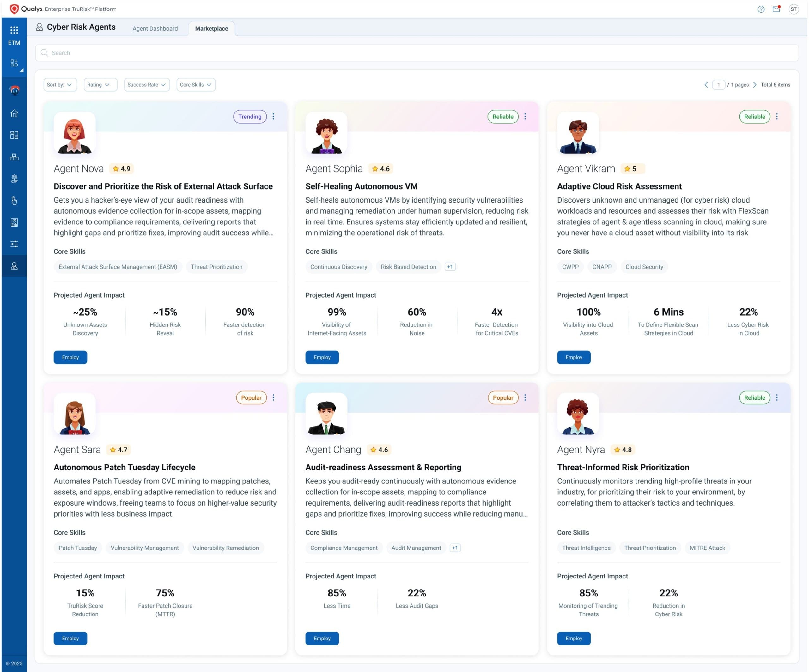Employ Agent Sophia
The height and width of the screenshot is (672, 809).
(322, 357)
